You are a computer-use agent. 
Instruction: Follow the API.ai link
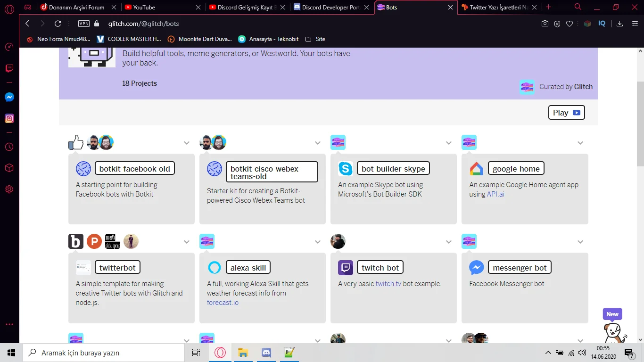pyautogui.click(x=495, y=194)
